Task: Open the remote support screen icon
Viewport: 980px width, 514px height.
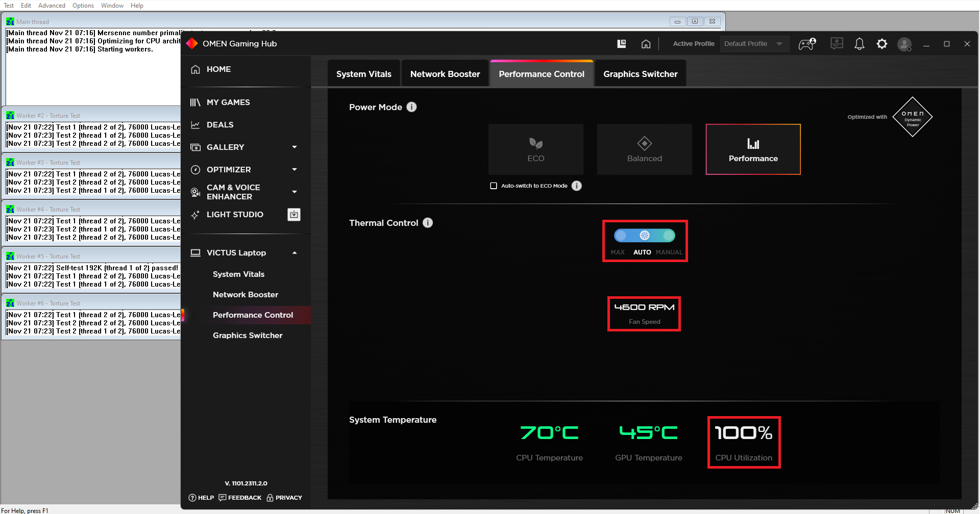Action: [x=837, y=44]
